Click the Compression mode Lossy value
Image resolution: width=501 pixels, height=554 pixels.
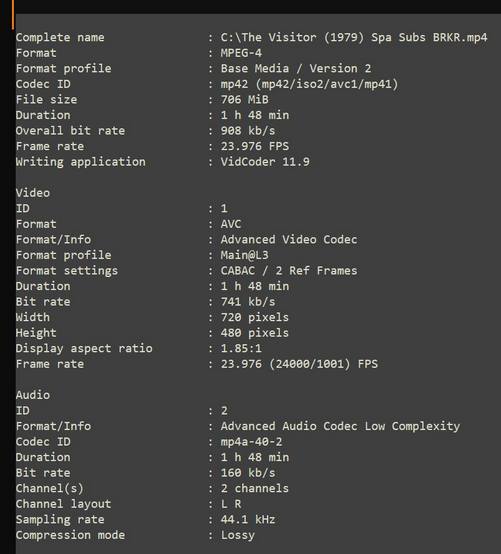coord(237,535)
